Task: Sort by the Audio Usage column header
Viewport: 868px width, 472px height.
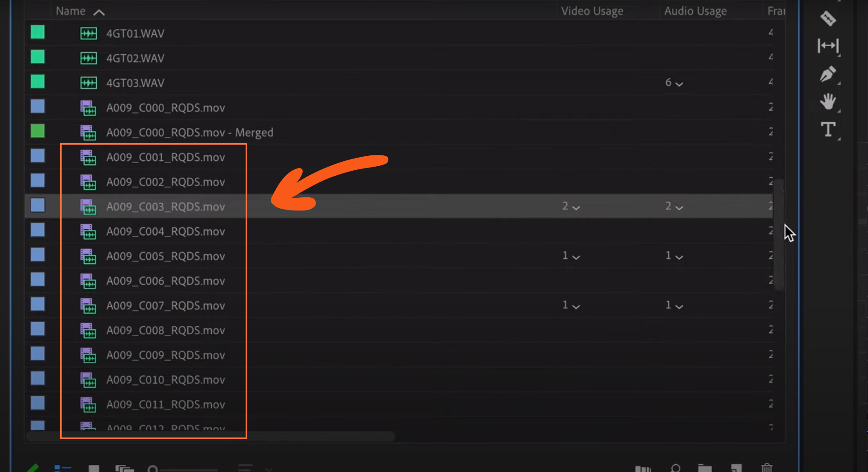Action: point(695,11)
